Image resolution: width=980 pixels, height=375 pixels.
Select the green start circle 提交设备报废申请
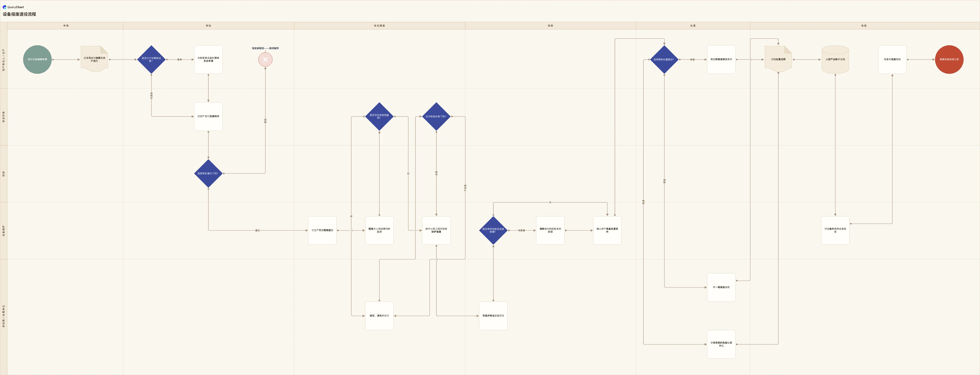(37, 59)
